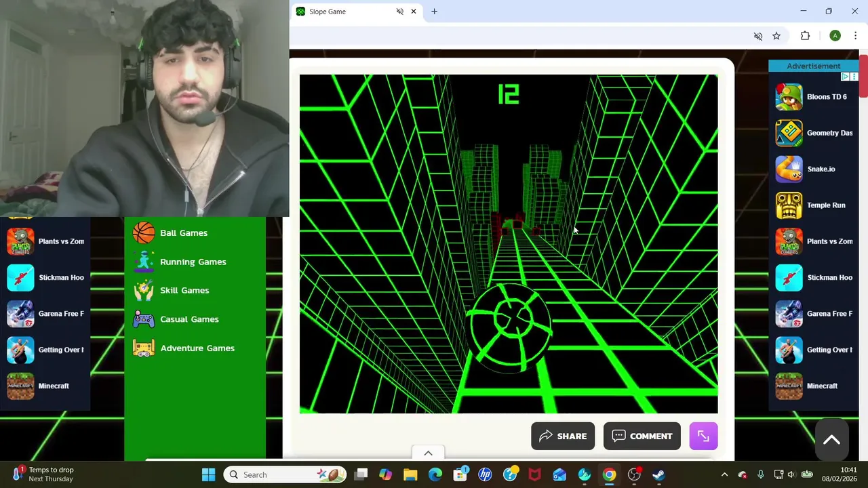Viewport: 868px width, 488px height.
Task: Open Plants vs Zombies in the right sidebar
Action: (814, 241)
